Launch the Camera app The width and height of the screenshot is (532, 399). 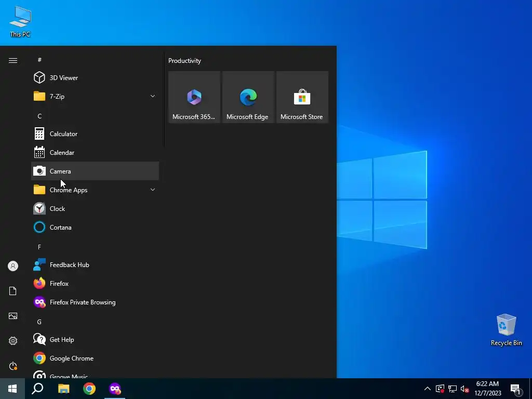(95, 171)
